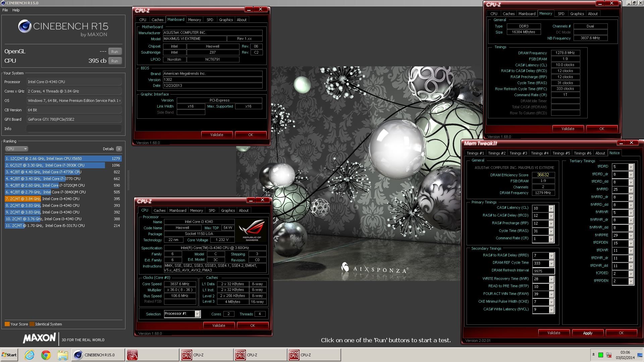The image size is (644, 362).
Task: Open the File menu in Cinebench
Action: point(5,10)
